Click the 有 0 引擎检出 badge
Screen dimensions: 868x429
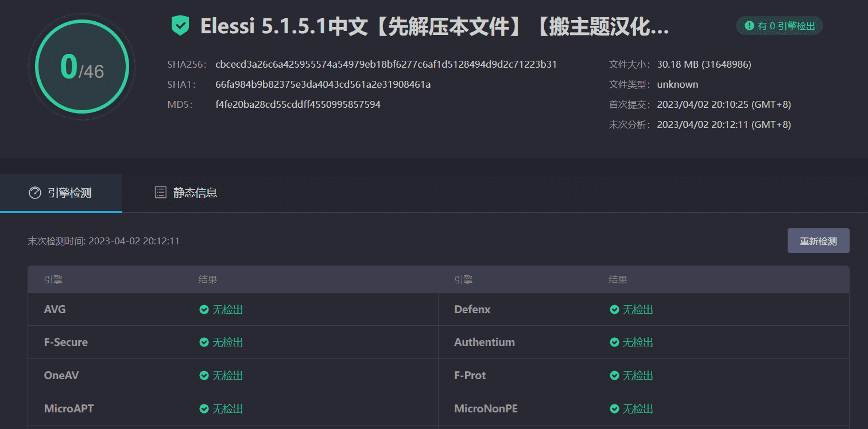click(779, 26)
